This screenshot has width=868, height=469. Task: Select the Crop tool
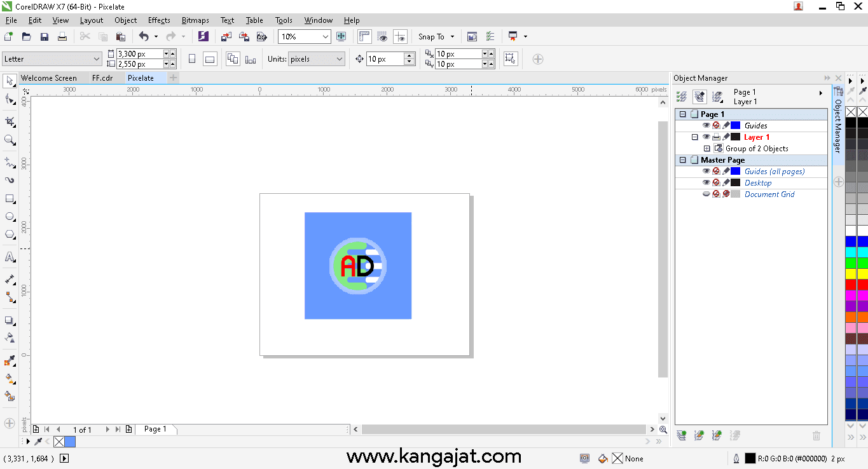[10, 121]
